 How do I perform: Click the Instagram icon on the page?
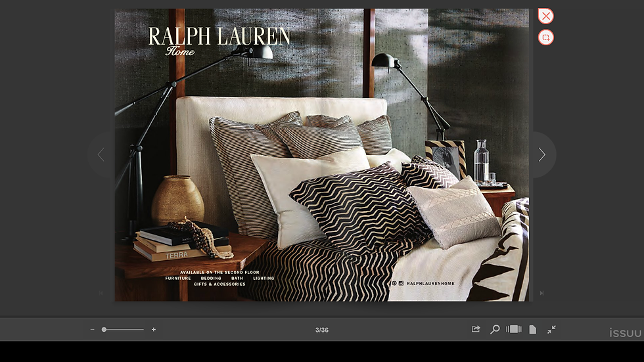point(402,283)
